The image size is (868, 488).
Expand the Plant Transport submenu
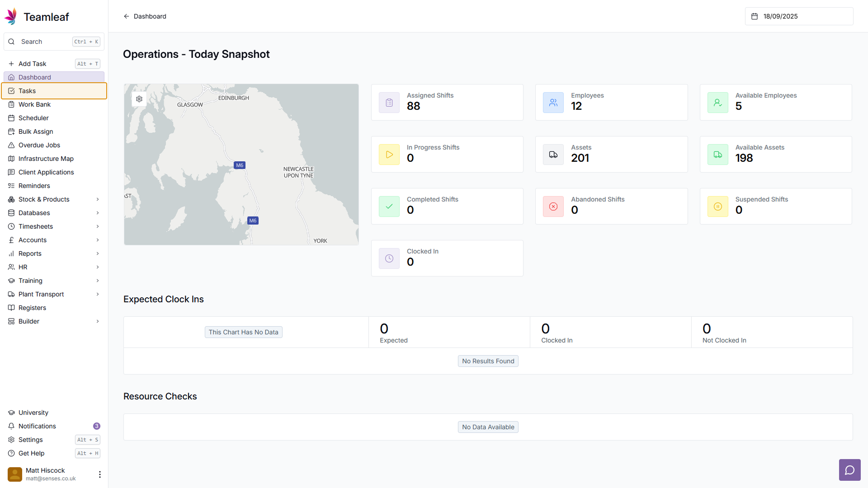pyautogui.click(x=98, y=294)
